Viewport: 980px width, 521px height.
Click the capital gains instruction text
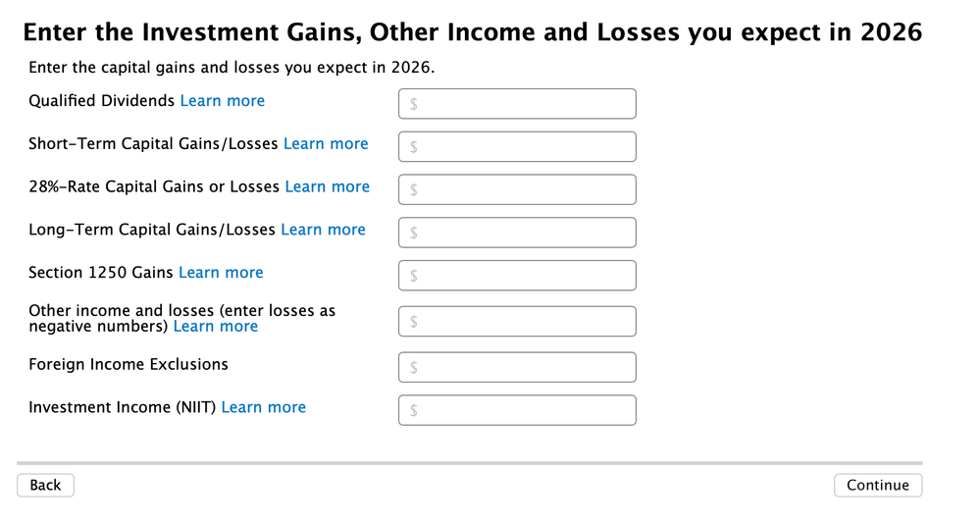point(232,68)
